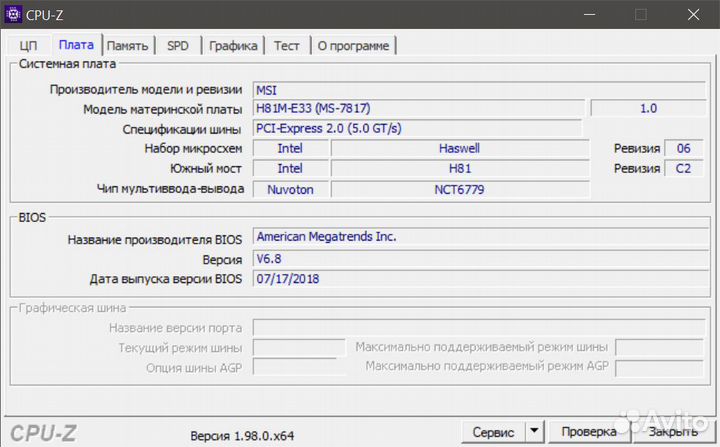Open the Графика tab
This screenshot has height=447, width=720.
233,46
